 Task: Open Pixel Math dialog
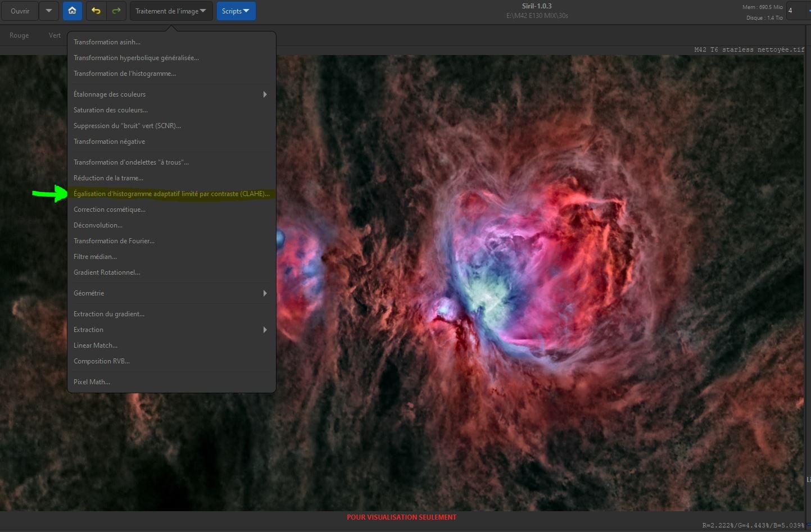tap(171, 382)
